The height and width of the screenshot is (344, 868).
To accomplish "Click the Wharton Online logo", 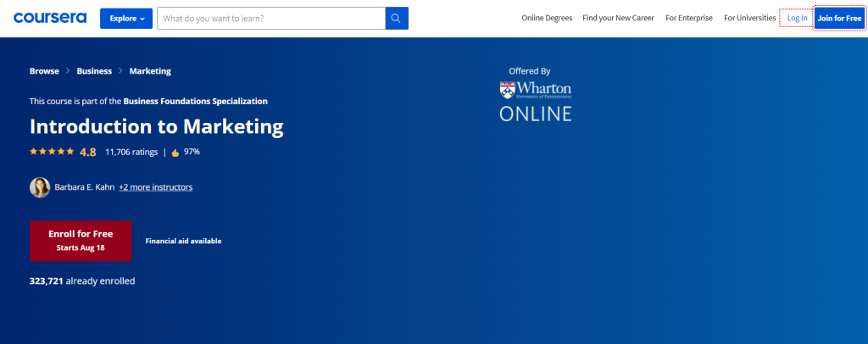I will 536,101.
